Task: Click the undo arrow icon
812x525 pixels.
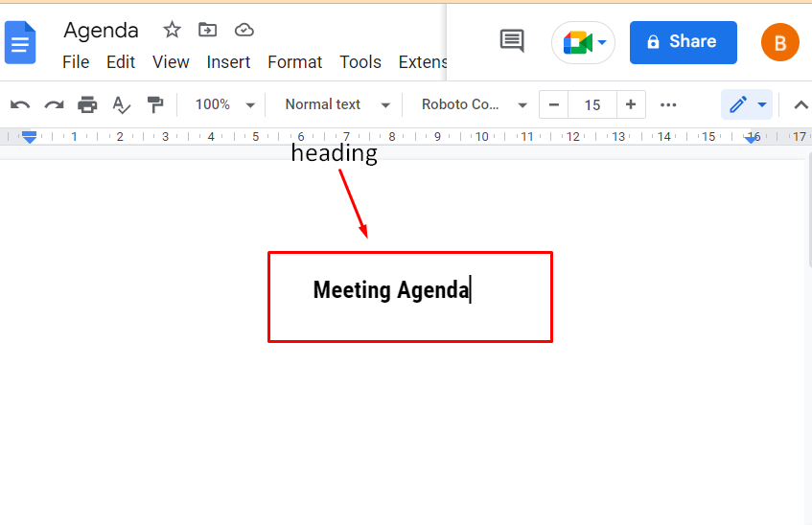Action: [x=20, y=104]
